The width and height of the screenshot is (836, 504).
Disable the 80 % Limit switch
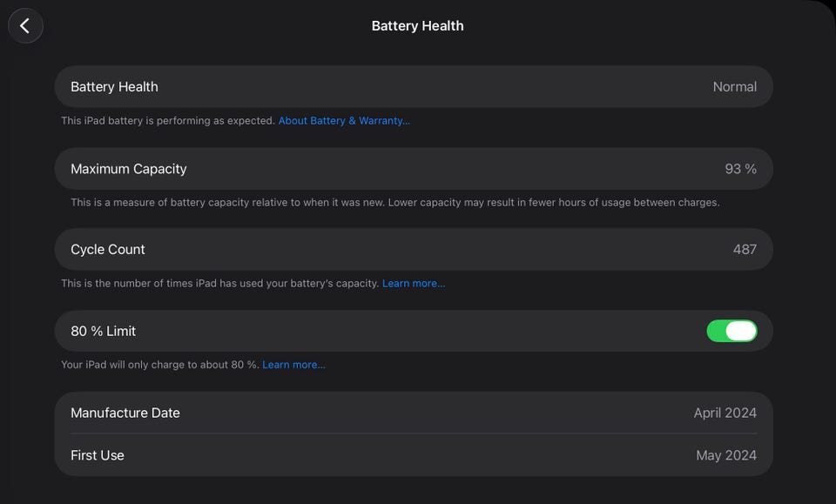[x=731, y=331]
